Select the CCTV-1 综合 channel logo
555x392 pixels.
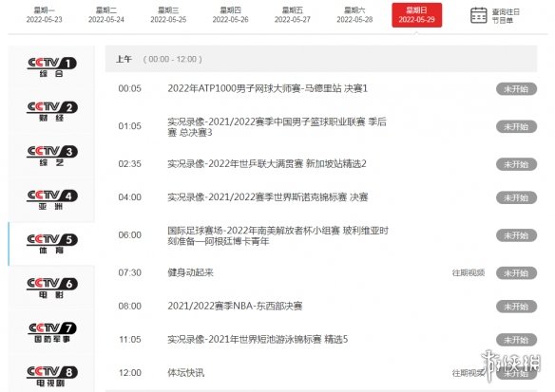click(52, 67)
